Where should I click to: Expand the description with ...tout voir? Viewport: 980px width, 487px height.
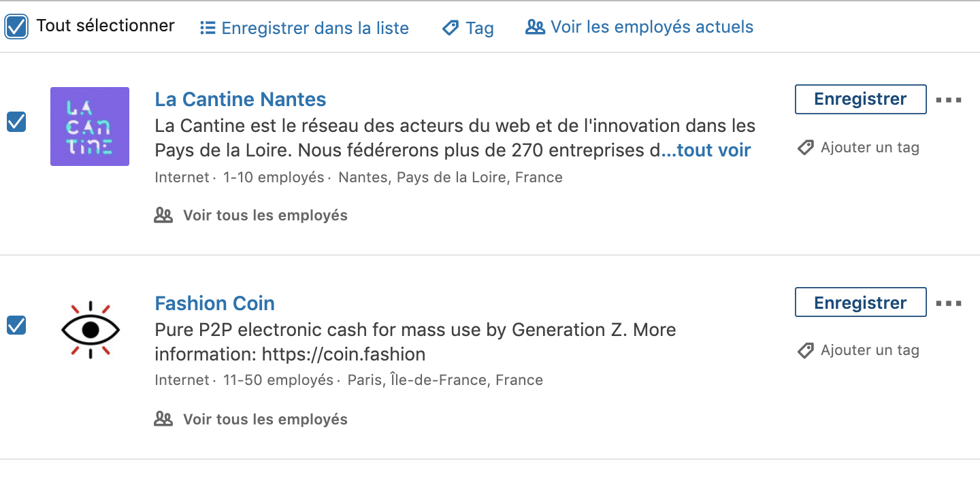point(706,150)
